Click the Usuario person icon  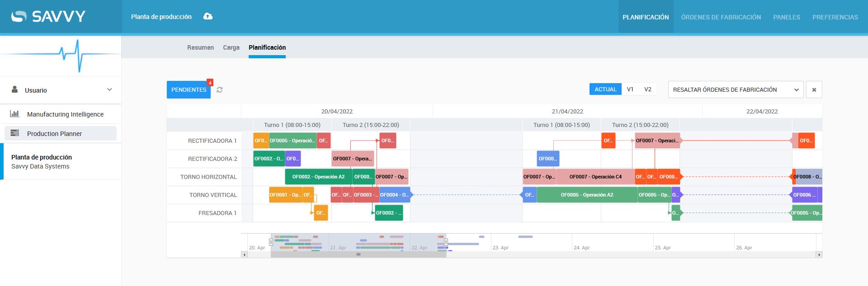pyautogui.click(x=15, y=89)
